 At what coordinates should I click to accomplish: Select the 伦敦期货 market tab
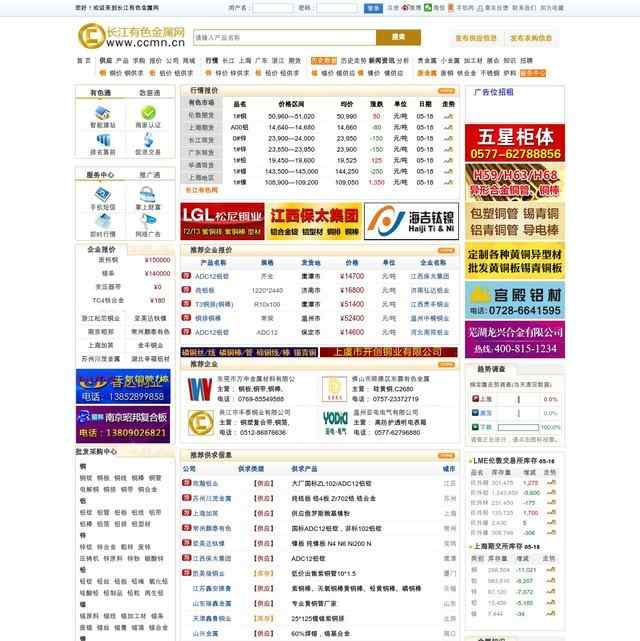pos(201,115)
